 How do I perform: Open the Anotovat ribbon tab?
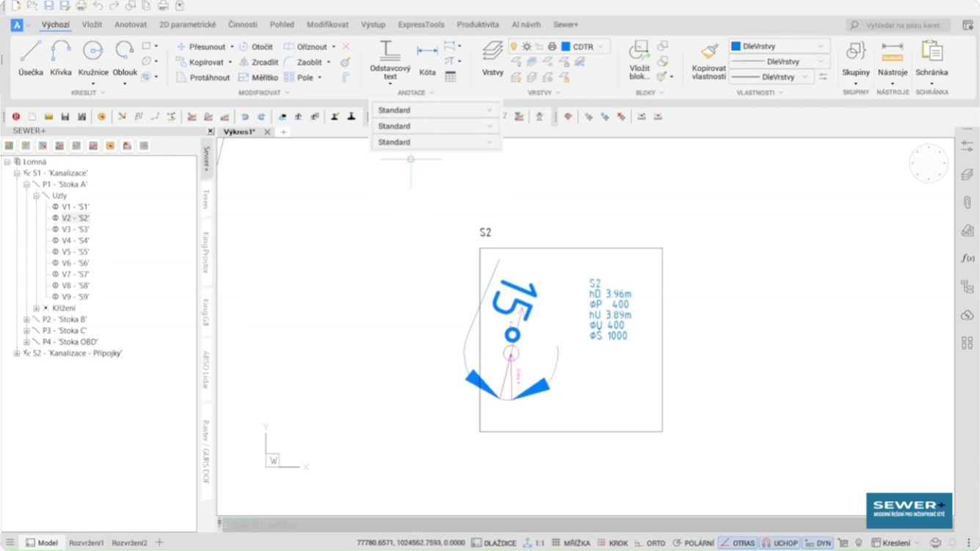(131, 25)
